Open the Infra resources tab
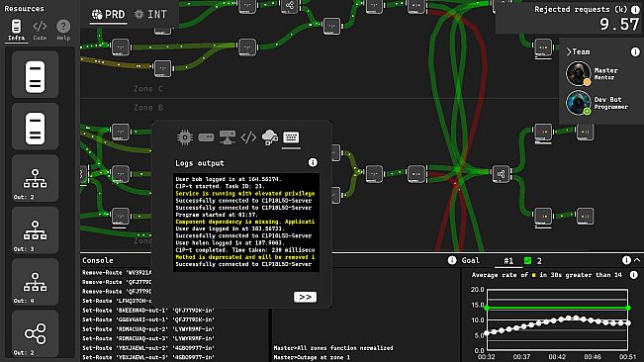The height and width of the screenshot is (362, 644). pyautogui.click(x=16, y=30)
